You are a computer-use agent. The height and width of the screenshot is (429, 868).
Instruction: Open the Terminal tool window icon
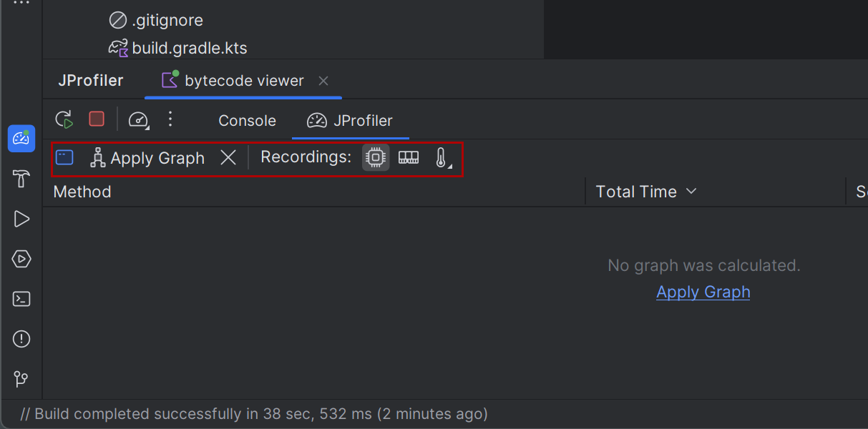tap(21, 299)
